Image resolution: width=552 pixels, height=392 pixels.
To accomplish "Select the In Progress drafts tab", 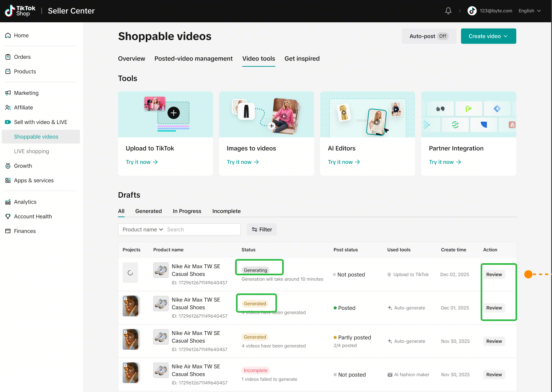I will pos(187,211).
